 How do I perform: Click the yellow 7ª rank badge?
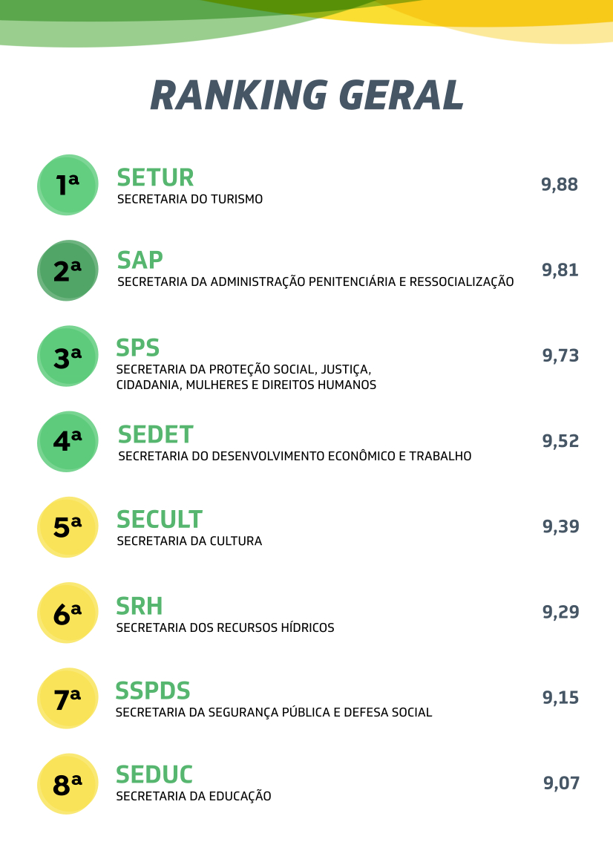[68, 699]
